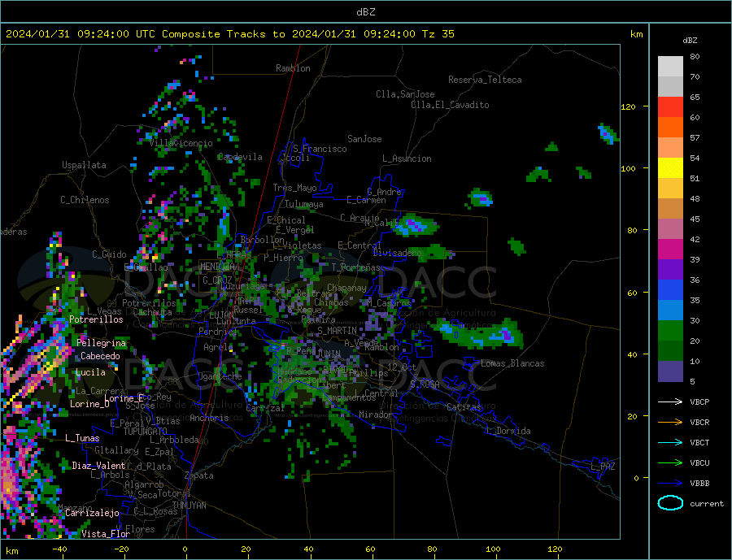
Task: Click the TUNUYAN label
Action: [189, 506]
